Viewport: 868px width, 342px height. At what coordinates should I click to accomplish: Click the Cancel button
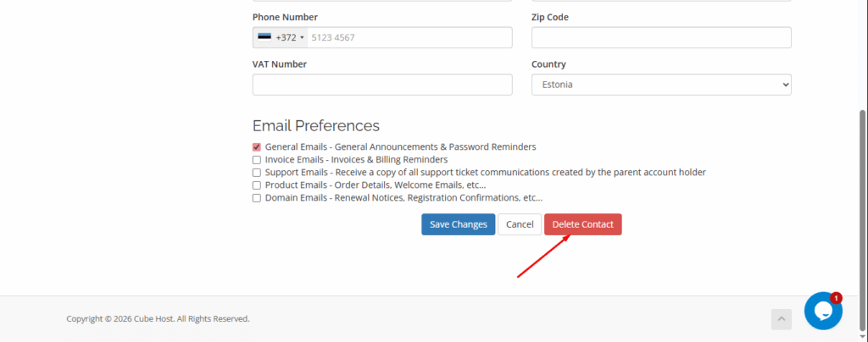520,224
